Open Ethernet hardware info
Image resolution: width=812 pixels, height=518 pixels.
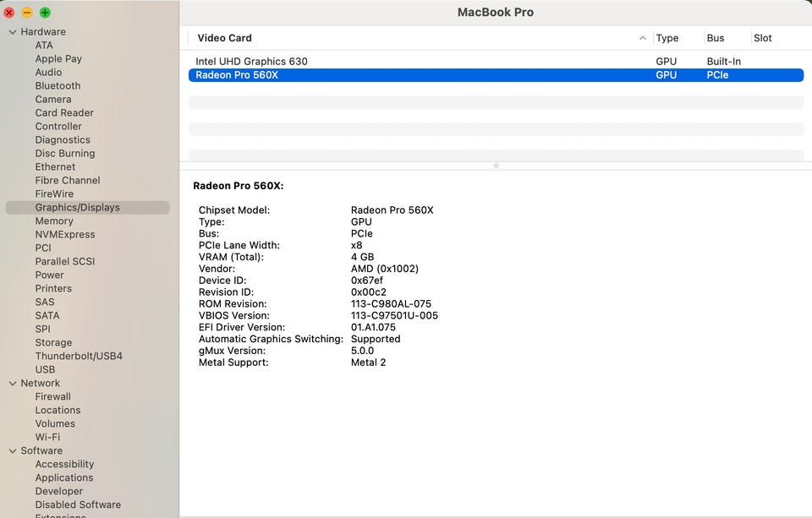coord(56,166)
